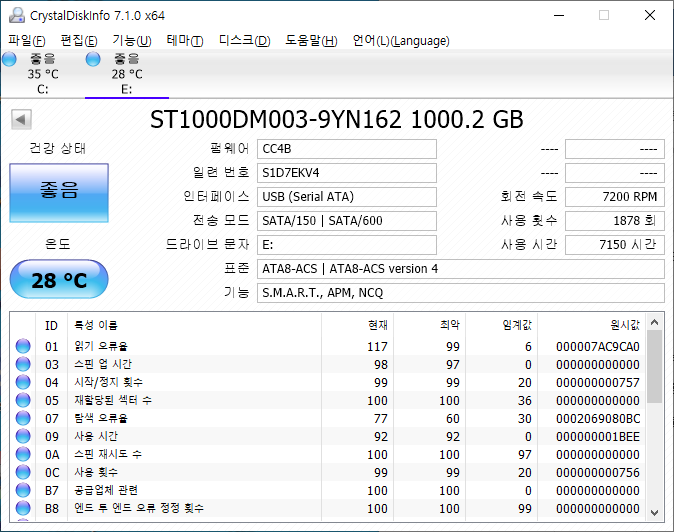Click the status orb of attribute 0A 스핀 재시도 수
Image resolution: width=674 pixels, height=532 pixels.
coord(23,454)
